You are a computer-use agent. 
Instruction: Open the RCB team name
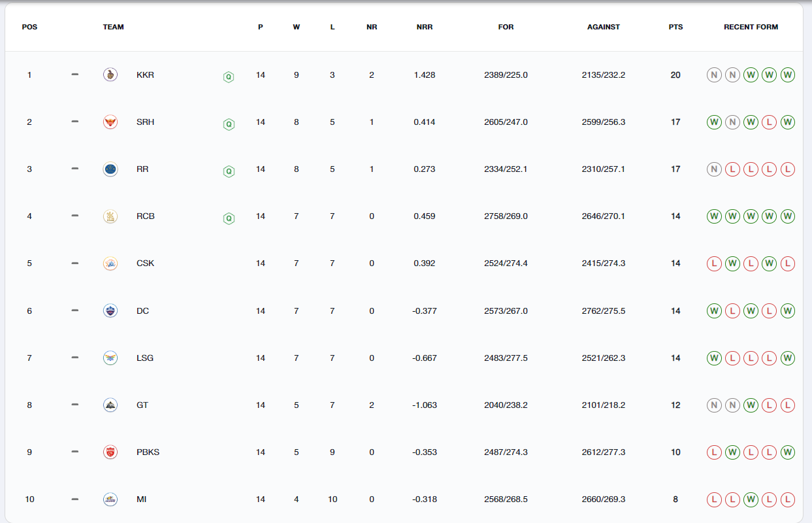pos(146,216)
